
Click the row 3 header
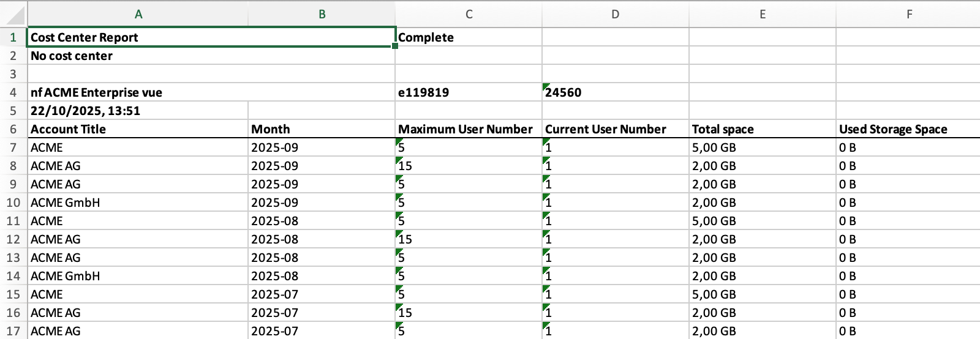tap(13, 74)
